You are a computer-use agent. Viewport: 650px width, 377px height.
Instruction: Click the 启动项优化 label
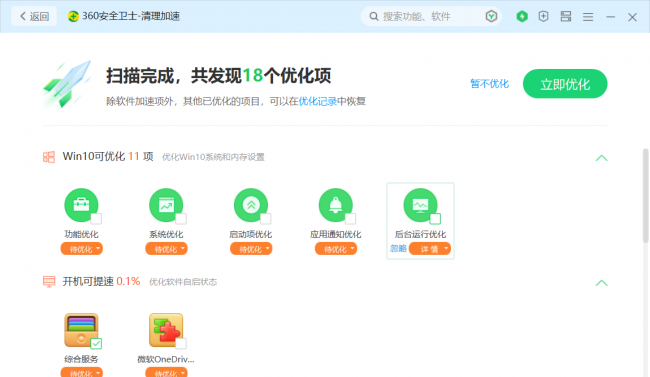pos(251,234)
